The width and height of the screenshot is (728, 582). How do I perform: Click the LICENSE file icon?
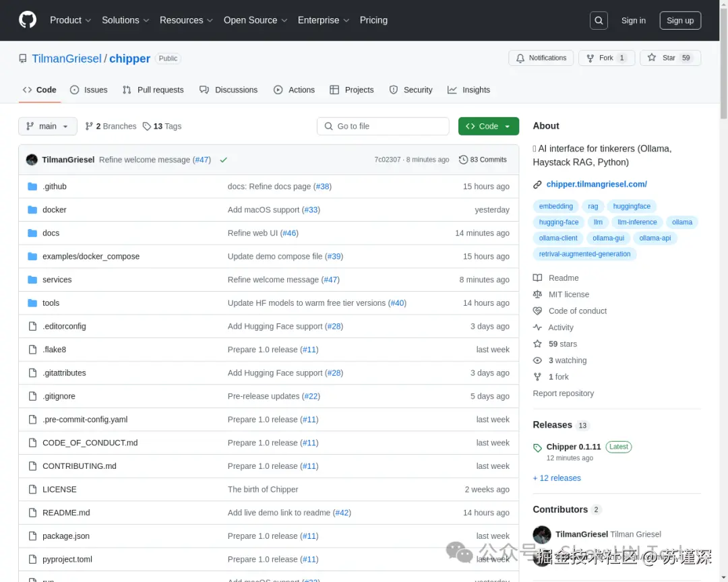32,489
